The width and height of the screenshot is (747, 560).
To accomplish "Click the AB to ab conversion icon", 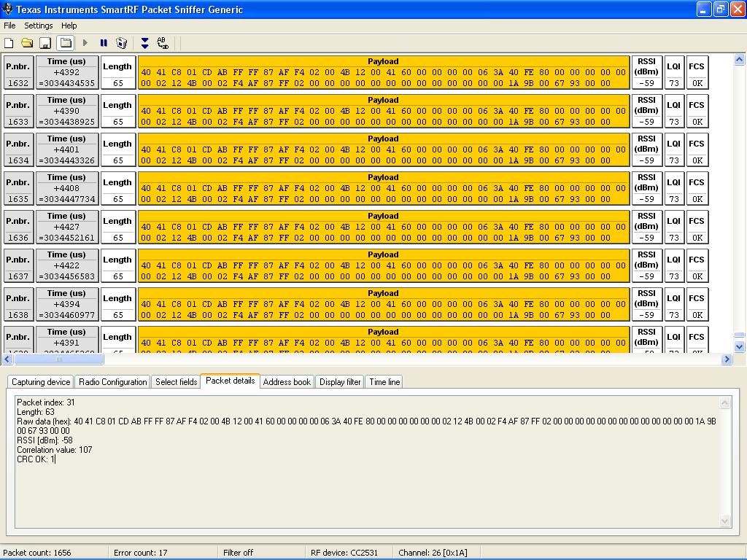I will 163,43.
